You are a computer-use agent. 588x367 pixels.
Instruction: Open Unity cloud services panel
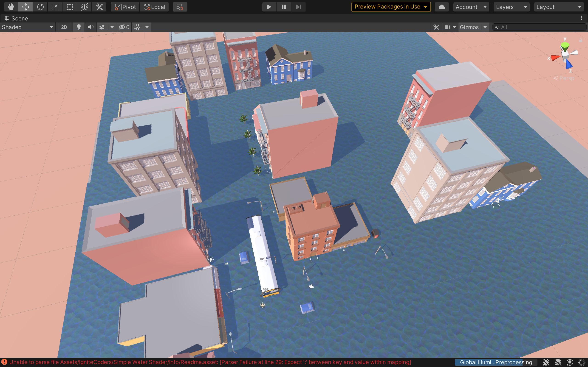(x=441, y=7)
